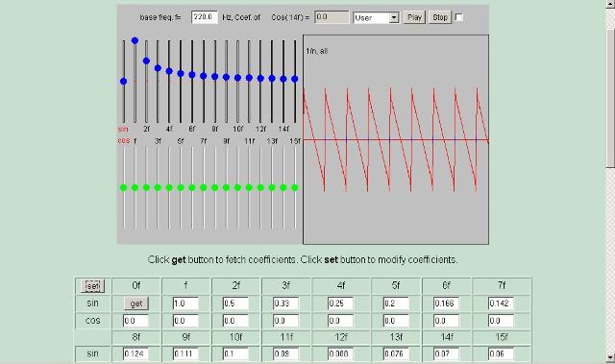Image resolution: width=615 pixels, height=364 pixels.
Task: Select the blue sin 2f slider knob
Action: [146, 61]
